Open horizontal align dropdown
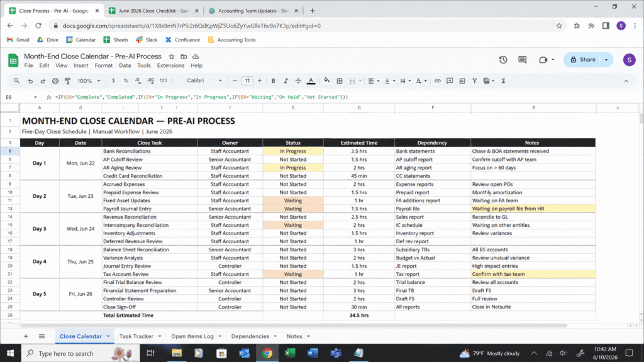644x362 pixels. coord(374,81)
